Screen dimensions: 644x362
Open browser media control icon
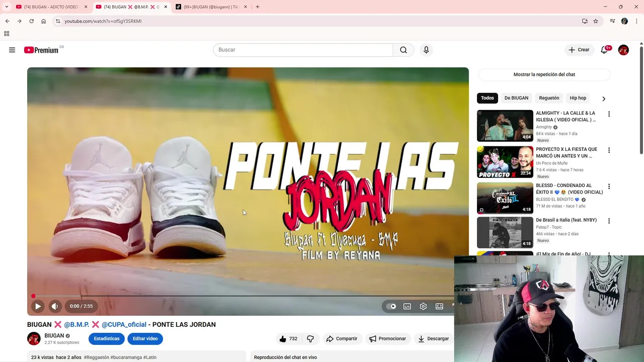(612, 21)
